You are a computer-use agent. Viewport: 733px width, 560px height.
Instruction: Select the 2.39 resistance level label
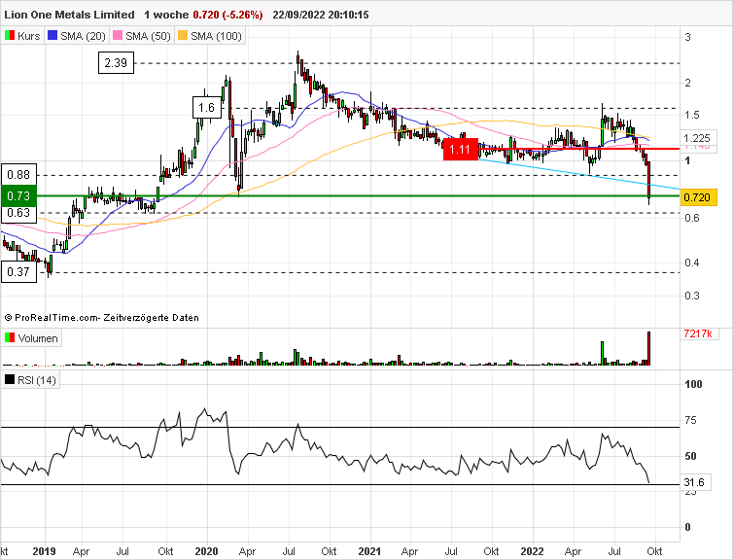(116, 63)
